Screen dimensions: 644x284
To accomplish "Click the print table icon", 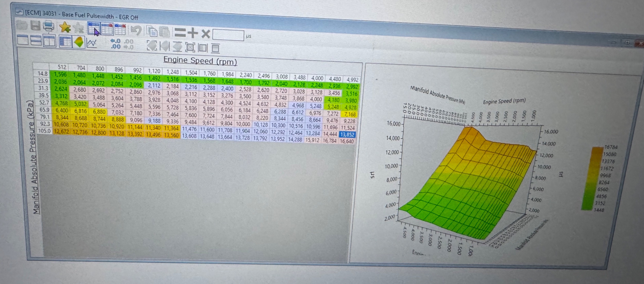I will pyautogui.click(x=48, y=26).
